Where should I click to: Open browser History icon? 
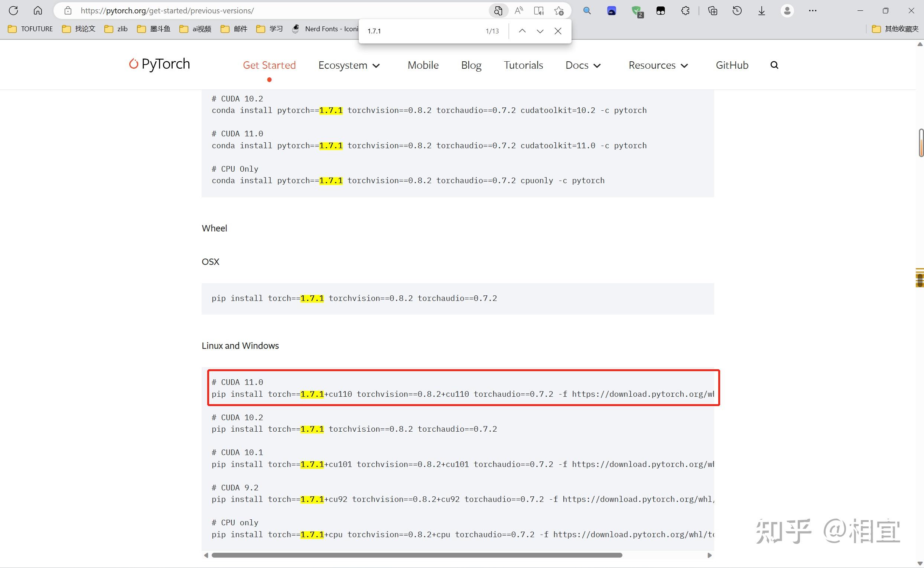(x=737, y=10)
